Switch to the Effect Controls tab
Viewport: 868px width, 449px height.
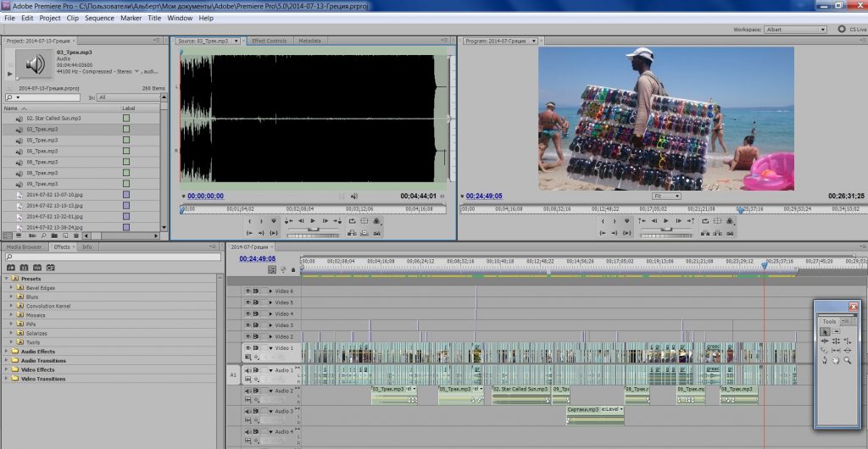[269, 41]
